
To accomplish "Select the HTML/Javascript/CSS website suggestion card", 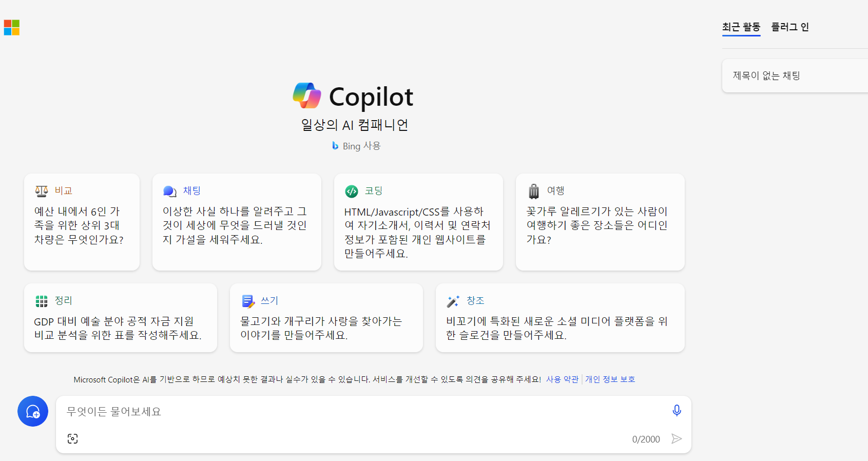I will 418,222.
